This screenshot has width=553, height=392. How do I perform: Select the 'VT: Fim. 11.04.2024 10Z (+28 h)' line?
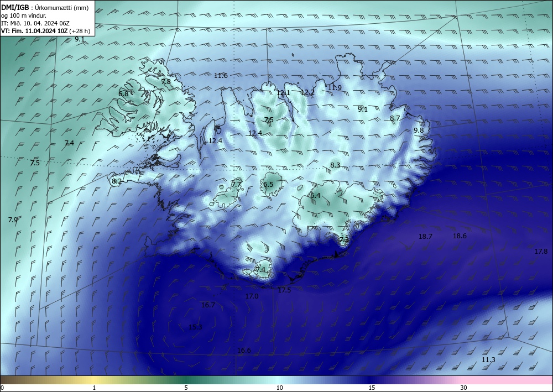point(45,31)
